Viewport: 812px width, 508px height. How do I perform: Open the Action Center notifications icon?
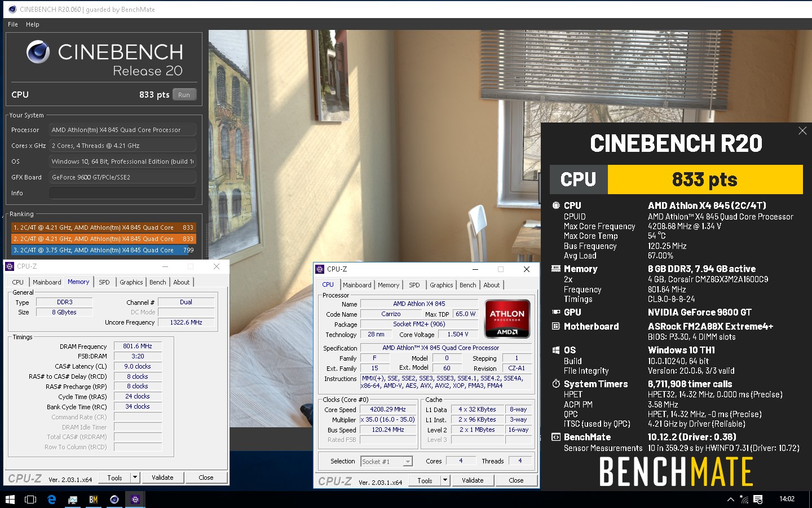pos(758,499)
